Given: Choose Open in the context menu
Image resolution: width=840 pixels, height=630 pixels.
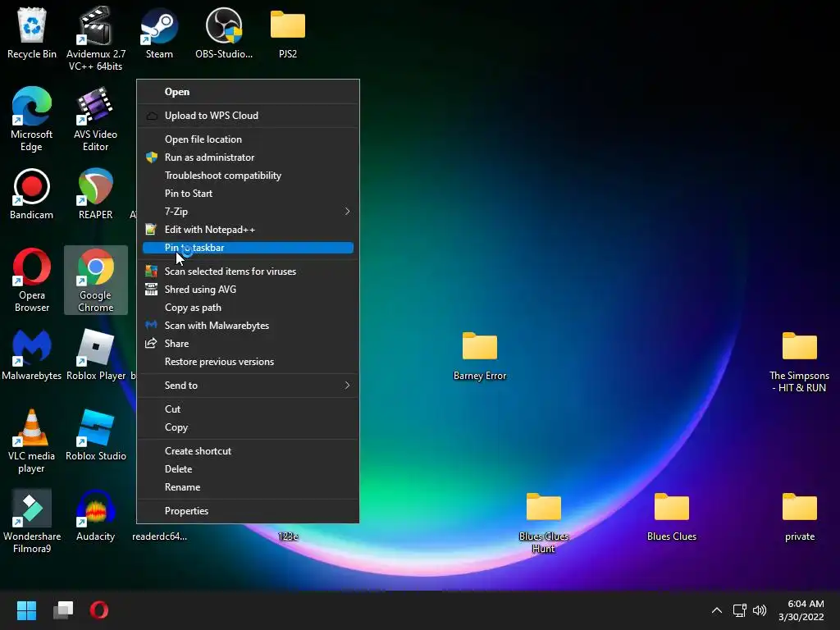Looking at the screenshot, I should [x=248, y=92].
